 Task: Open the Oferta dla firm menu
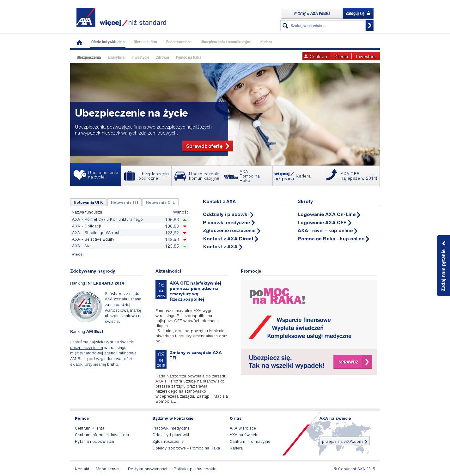tap(145, 42)
